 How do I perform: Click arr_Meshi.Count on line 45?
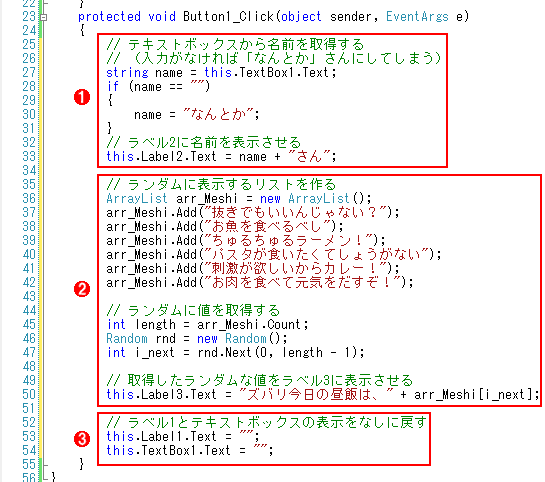pyautogui.click(x=249, y=324)
